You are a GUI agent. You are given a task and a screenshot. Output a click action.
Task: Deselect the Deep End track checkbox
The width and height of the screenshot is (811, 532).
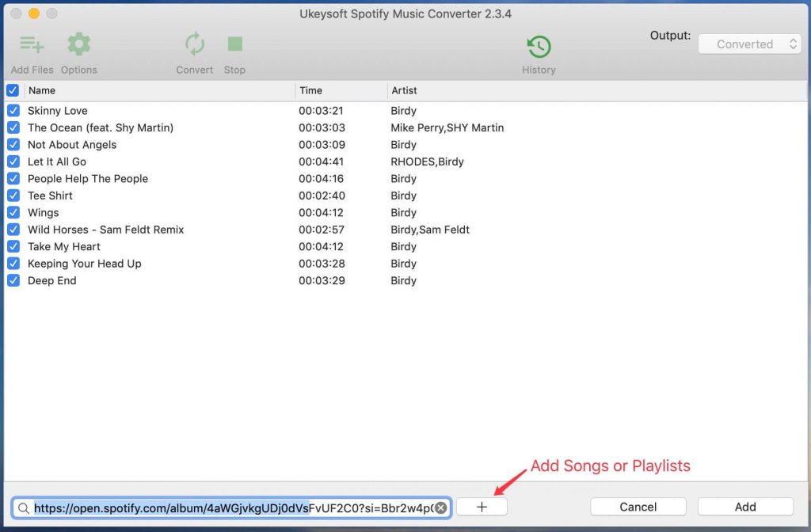13,280
